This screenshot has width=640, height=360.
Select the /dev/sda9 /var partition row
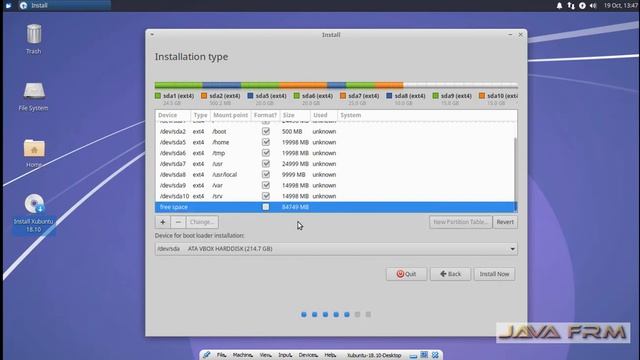pyautogui.click(x=335, y=185)
